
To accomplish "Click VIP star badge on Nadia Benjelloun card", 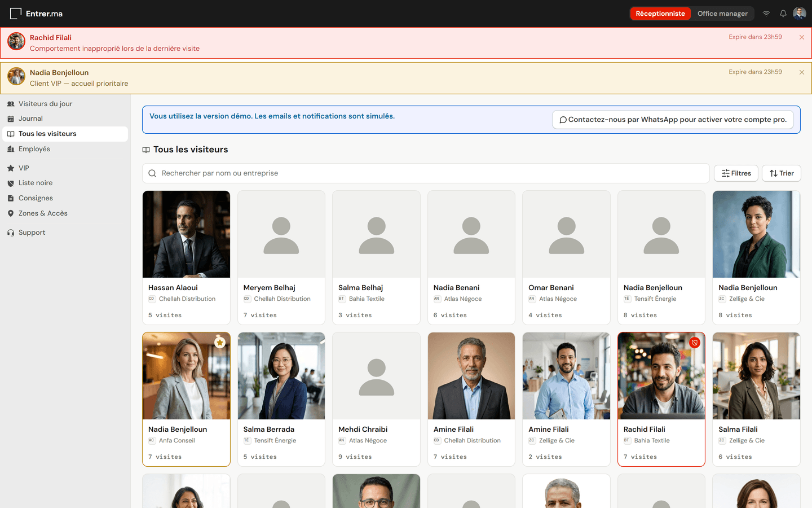I will pos(220,342).
